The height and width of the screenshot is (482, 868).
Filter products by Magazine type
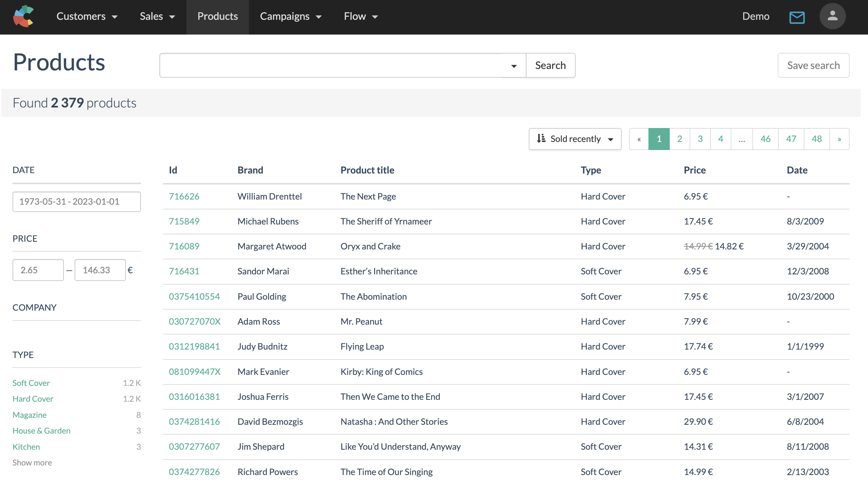click(x=29, y=415)
